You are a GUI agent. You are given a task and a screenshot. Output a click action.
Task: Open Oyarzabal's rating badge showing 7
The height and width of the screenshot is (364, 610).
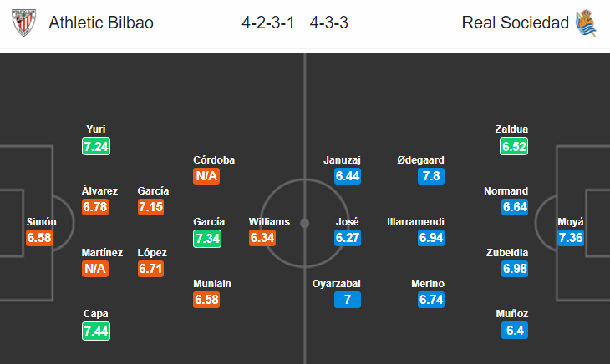pyautogui.click(x=348, y=300)
